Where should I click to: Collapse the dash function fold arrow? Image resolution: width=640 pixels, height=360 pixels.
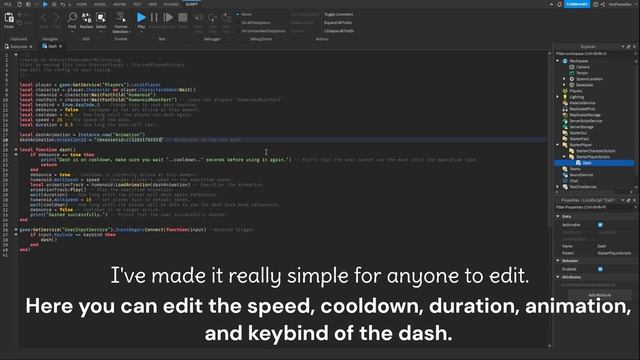point(16,150)
